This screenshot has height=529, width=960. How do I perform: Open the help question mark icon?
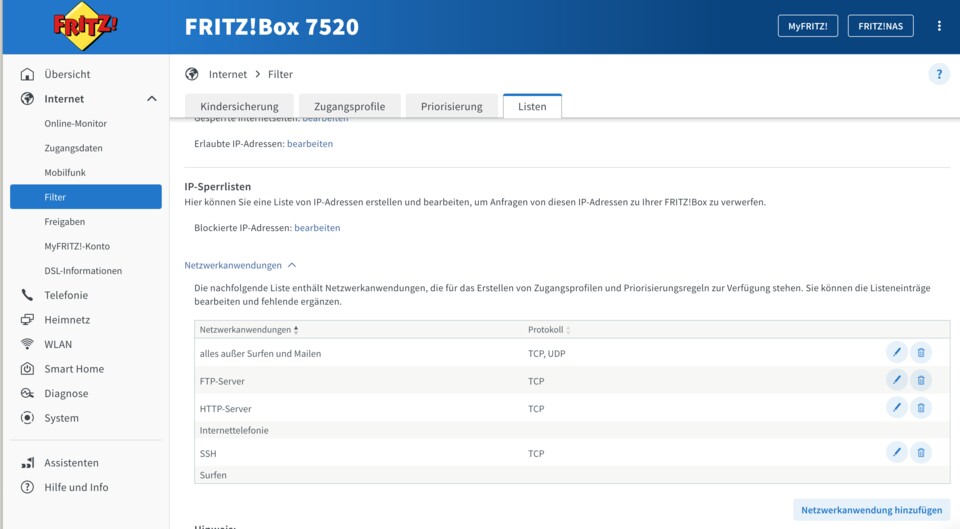(938, 74)
